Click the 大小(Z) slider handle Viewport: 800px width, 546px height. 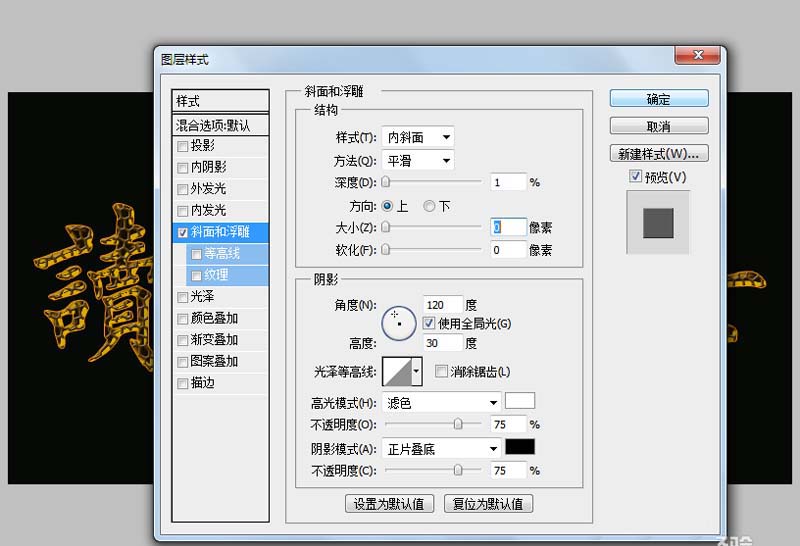pyautogui.click(x=386, y=227)
